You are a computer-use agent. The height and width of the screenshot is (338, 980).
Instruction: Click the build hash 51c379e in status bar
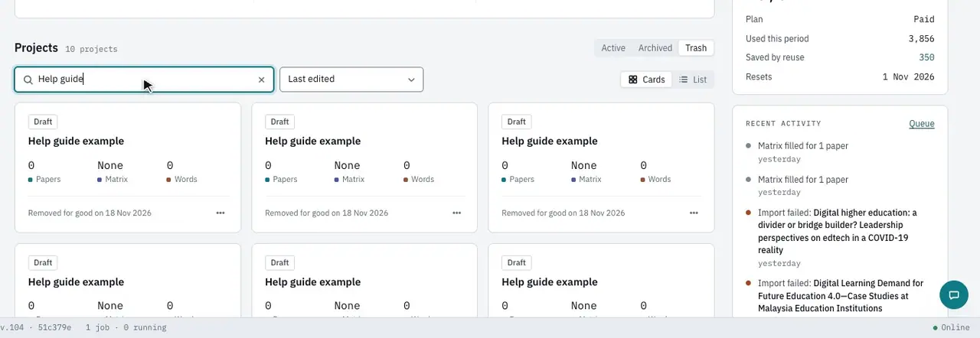[54, 328]
